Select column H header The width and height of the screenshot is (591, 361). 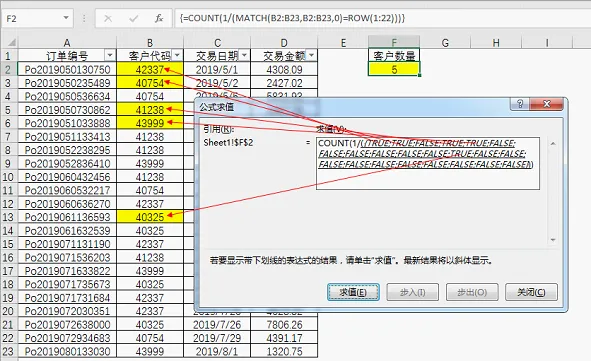496,43
